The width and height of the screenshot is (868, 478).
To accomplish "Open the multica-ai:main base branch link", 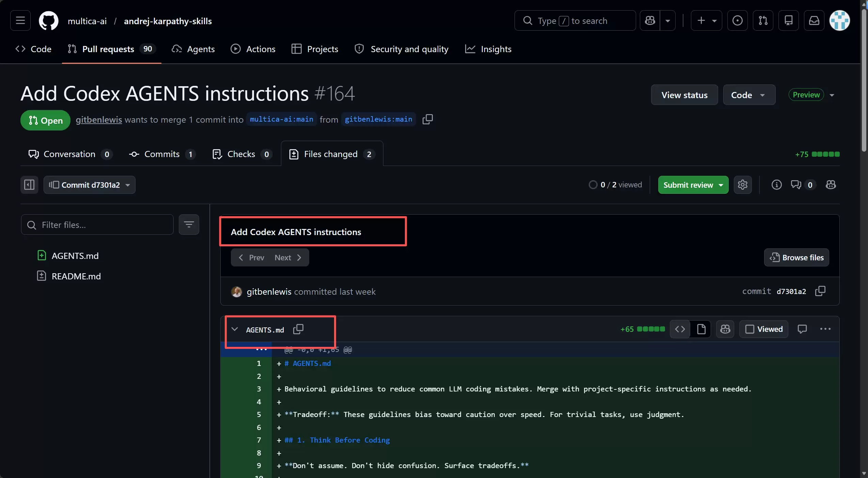I will coord(282,119).
